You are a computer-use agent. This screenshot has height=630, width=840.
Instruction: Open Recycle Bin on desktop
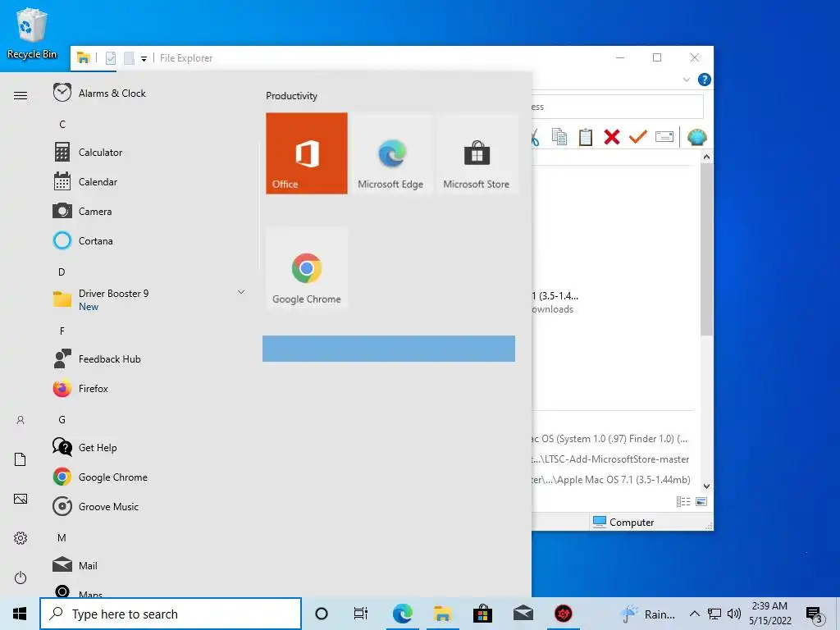coord(32,33)
